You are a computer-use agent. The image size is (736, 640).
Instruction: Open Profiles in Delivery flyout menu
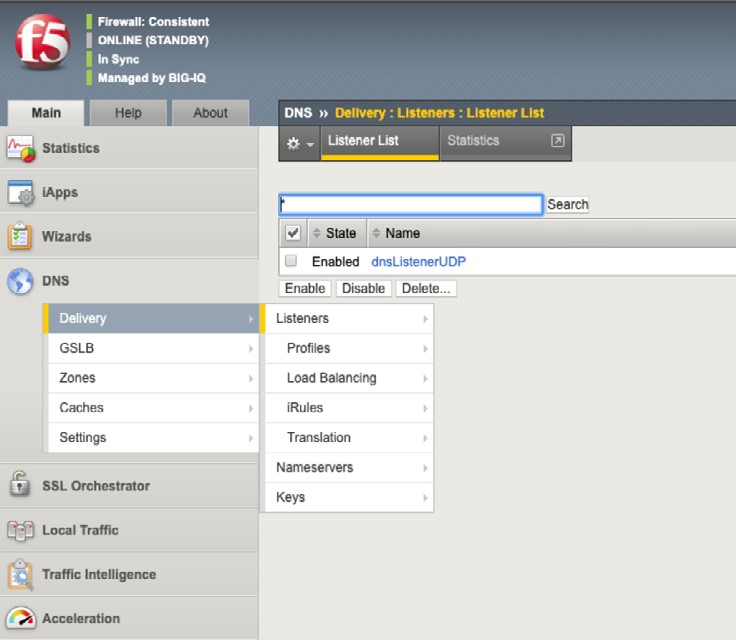click(349, 348)
